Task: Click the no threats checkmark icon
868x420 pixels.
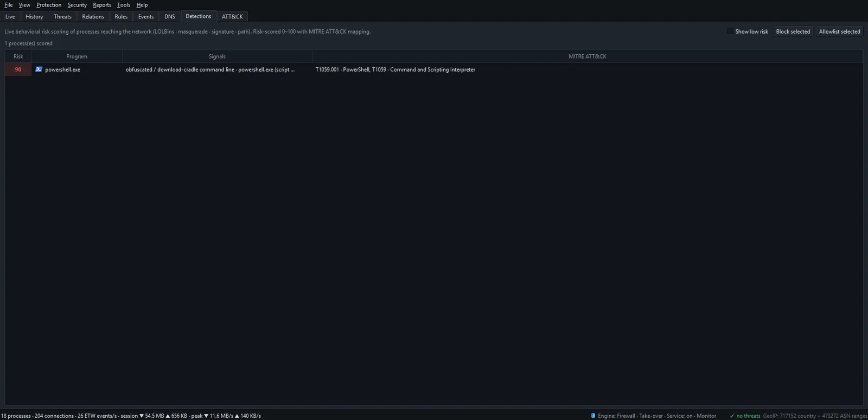Action: [732, 416]
